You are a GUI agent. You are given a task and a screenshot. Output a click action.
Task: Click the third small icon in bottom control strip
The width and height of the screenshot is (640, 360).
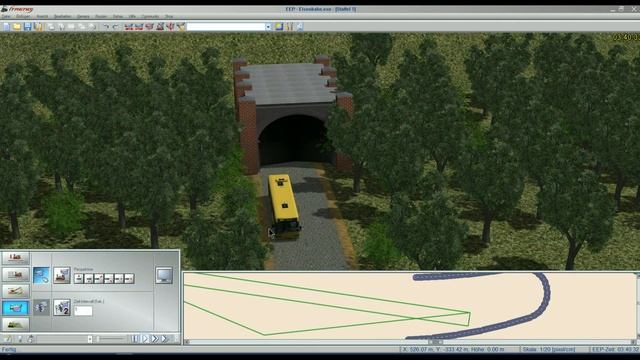coord(30,339)
